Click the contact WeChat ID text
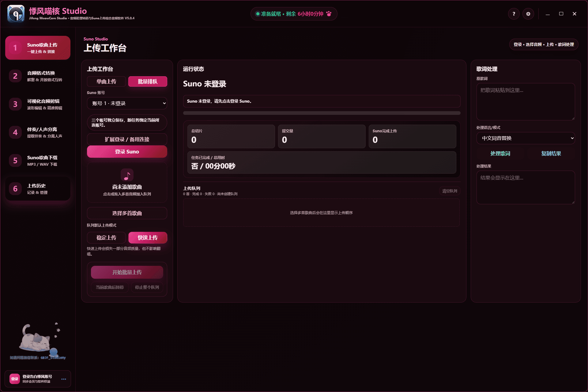This screenshot has height=392, width=588. [38, 358]
